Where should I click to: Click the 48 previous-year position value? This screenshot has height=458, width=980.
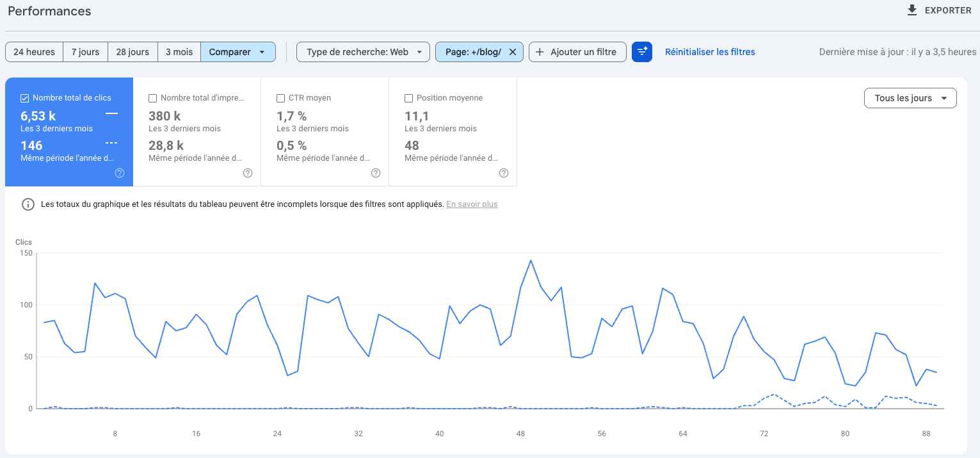pyautogui.click(x=412, y=145)
